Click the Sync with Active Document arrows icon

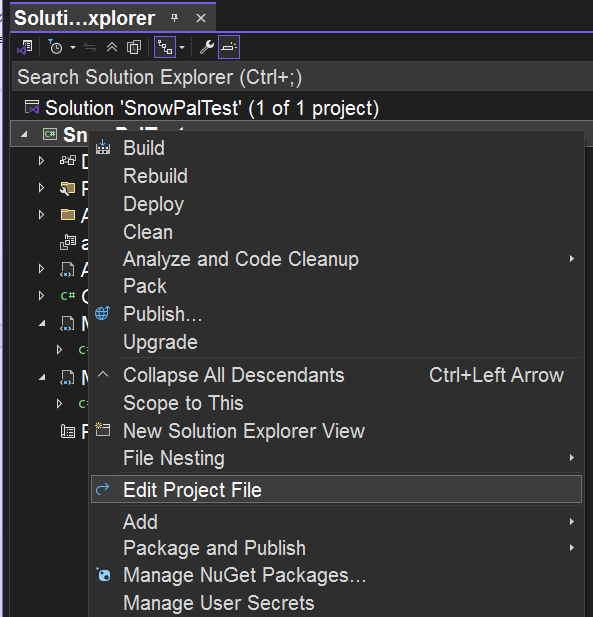point(90,48)
